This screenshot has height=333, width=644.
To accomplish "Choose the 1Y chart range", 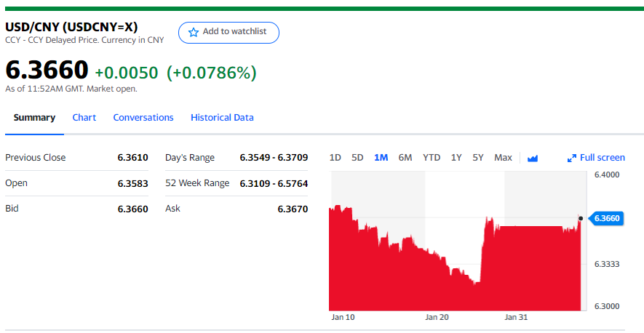I will tap(456, 158).
